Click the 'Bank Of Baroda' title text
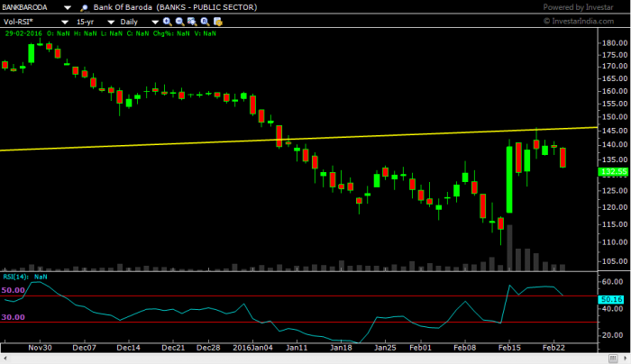 [x=123, y=7]
